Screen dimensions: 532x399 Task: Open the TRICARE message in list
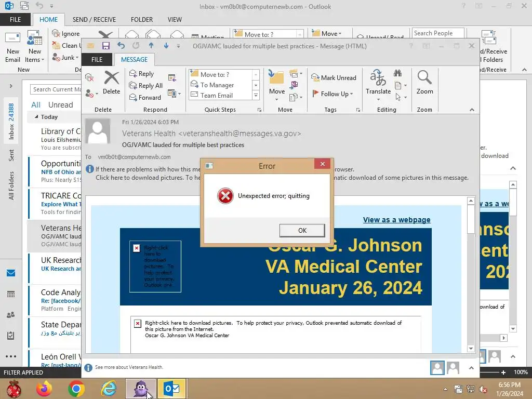pos(55,204)
